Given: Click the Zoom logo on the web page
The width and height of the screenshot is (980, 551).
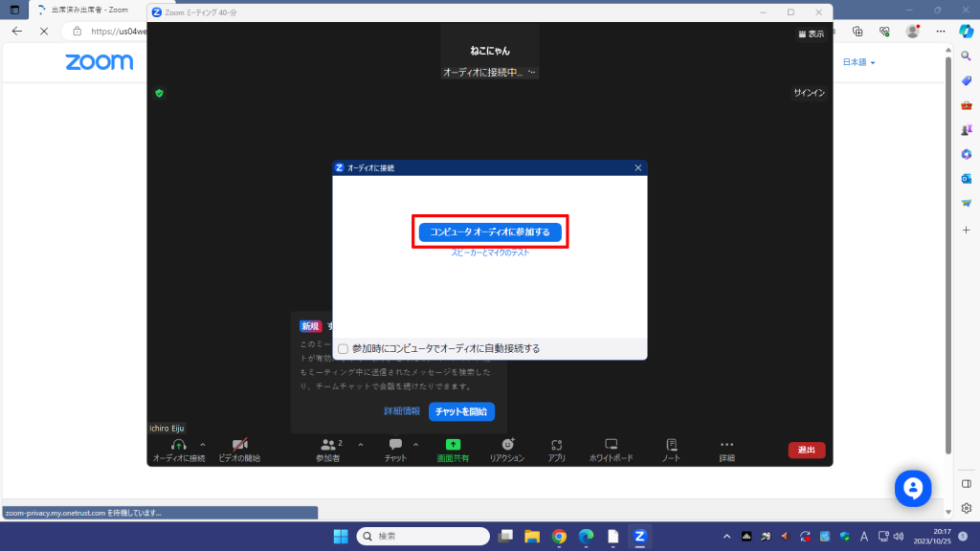Looking at the screenshot, I should pyautogui.click(x=100, y=62).
